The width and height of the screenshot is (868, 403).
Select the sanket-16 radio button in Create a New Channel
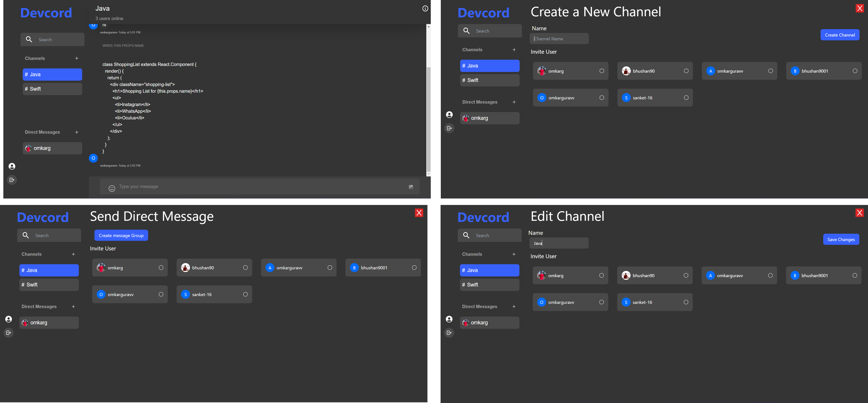(x=686, y=98)
